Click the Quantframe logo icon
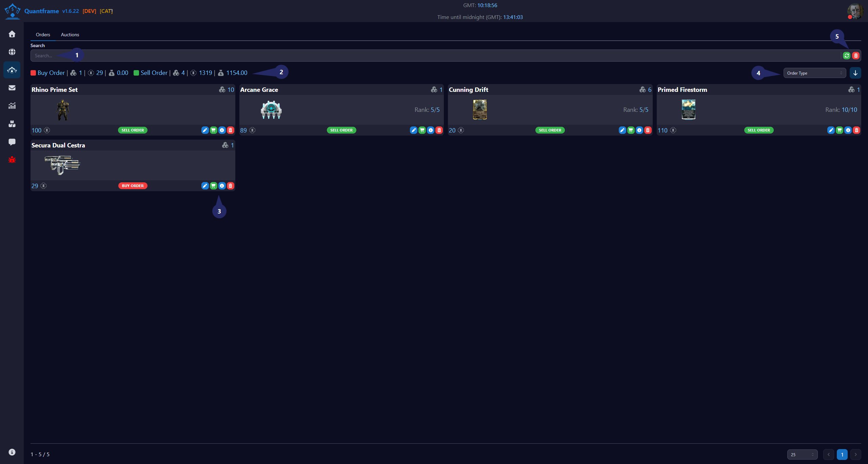 (13, 11)
